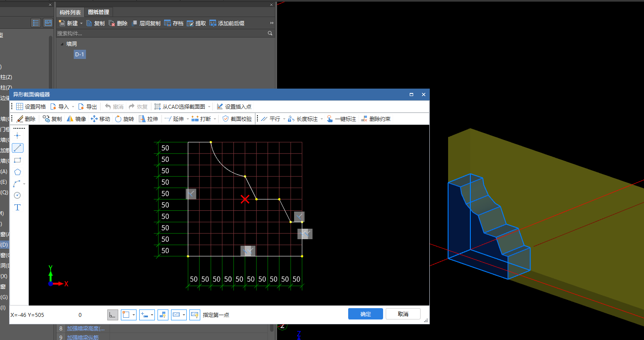Open the 导入 dropdown arrow
The width and height of the screenshot is (644, 340).
pos(73,106)
